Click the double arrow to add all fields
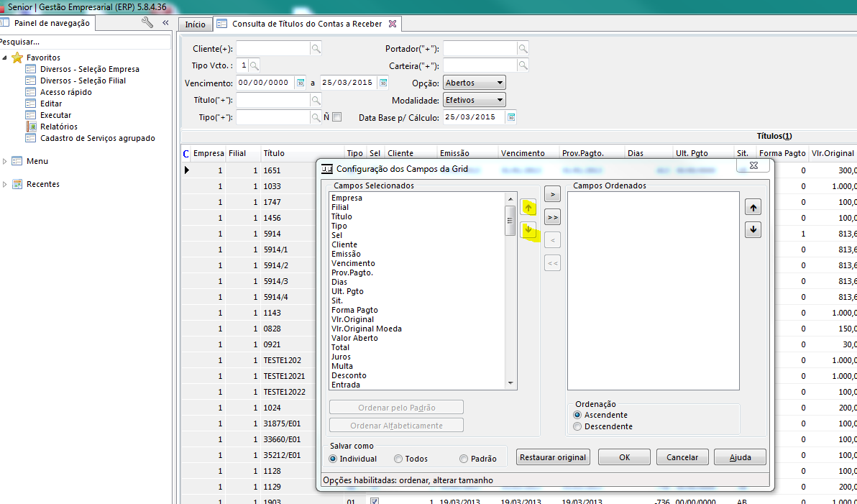Viewport: 857px width, 504px height. [x=552, y=217]
